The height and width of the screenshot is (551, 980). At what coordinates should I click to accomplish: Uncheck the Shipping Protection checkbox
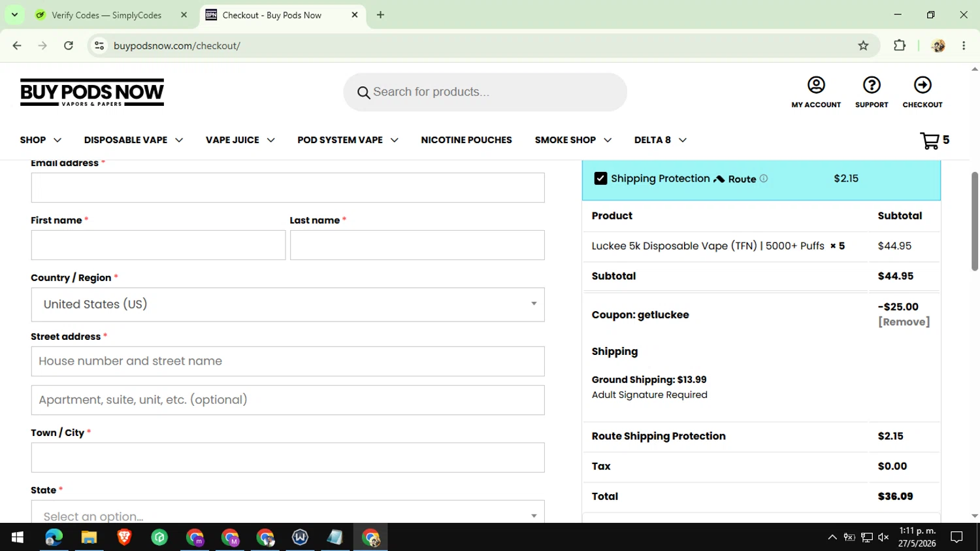click(600, 178)
